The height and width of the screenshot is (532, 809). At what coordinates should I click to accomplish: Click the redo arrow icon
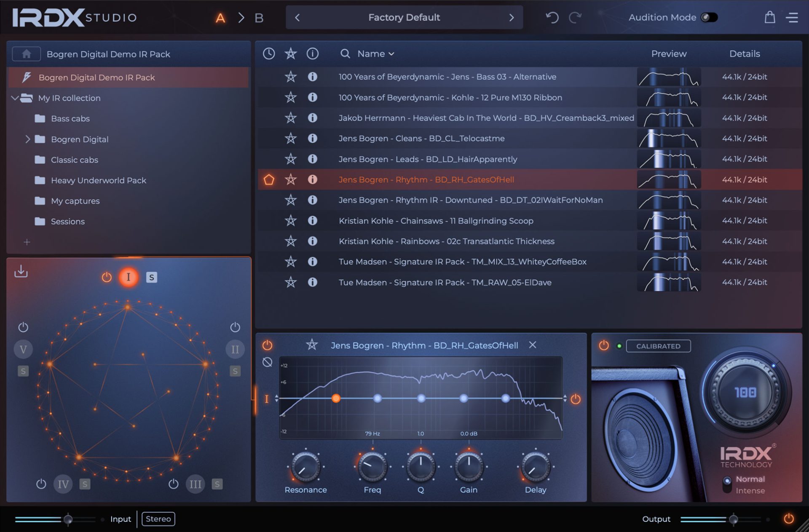tap(575, 17)
